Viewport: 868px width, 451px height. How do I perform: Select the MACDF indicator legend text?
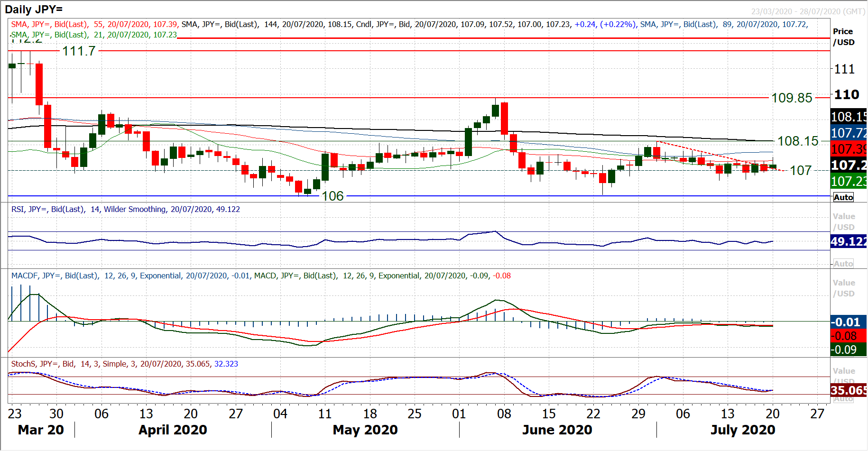tap(132, 276)
